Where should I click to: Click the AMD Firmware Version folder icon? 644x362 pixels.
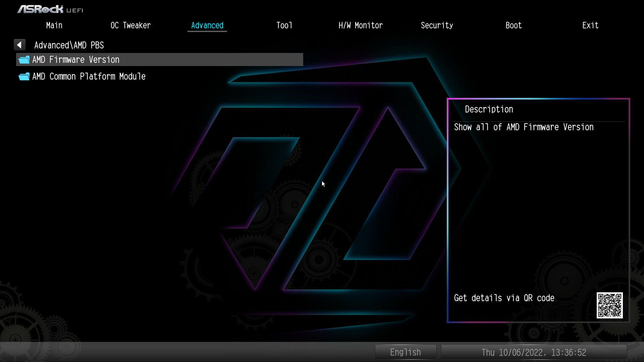tap(24, 60)
